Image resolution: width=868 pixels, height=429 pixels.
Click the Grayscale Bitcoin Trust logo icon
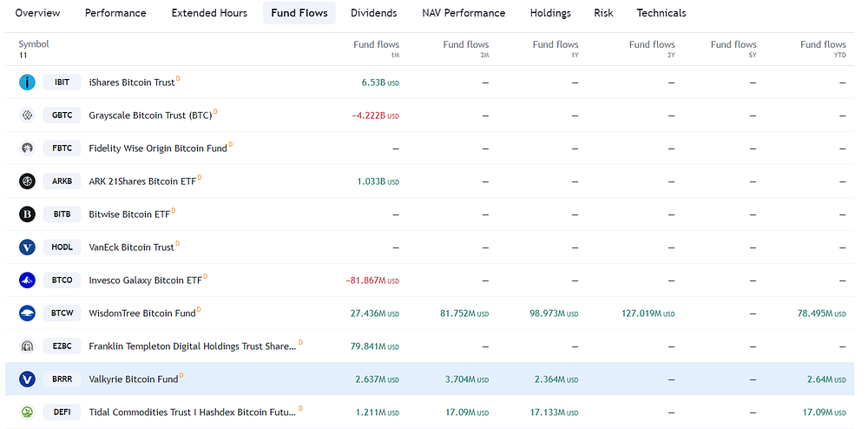(27, 115)
